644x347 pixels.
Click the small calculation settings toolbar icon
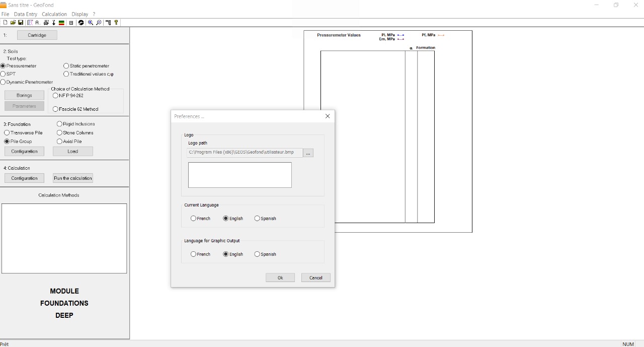[71, 23]
